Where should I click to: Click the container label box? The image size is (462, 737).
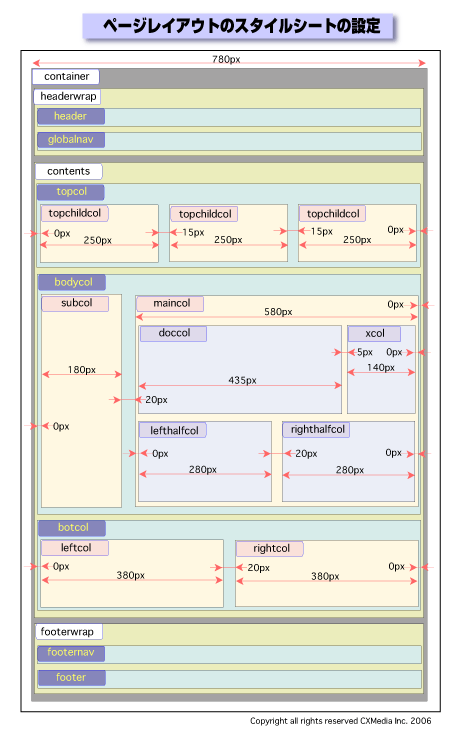(x=66, y=77)
